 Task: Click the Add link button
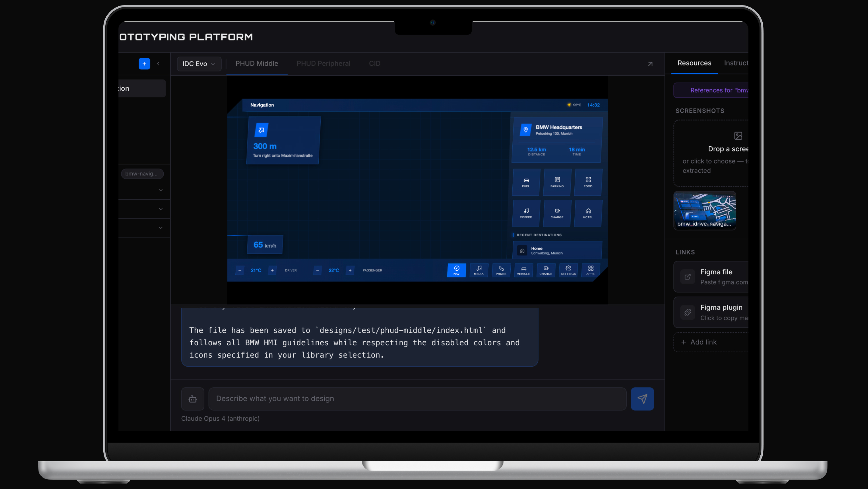(x=711, y=342)
